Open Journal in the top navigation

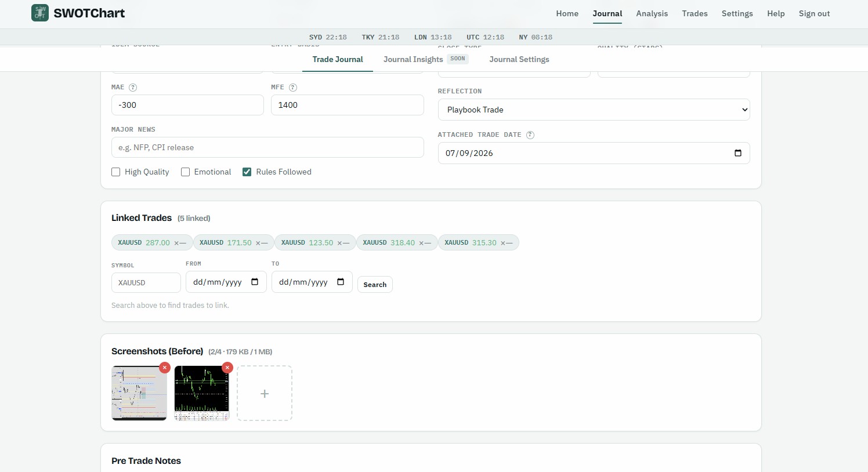point(607,13)
